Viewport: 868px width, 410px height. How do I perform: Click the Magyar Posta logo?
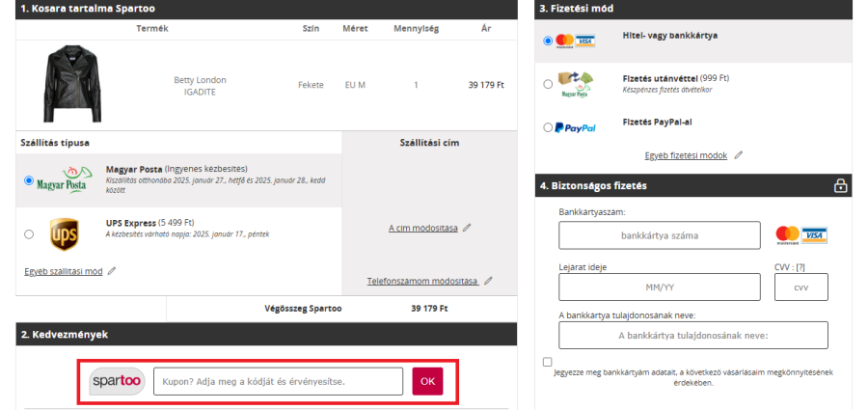coord(62,180)
